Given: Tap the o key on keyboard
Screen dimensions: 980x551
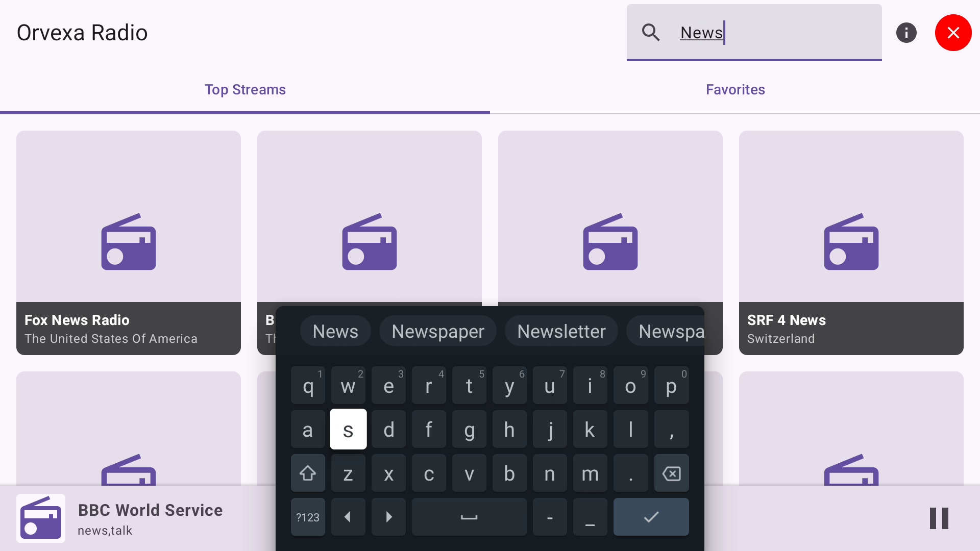Looking at the screenshot, I should click(x=630, y=386).
